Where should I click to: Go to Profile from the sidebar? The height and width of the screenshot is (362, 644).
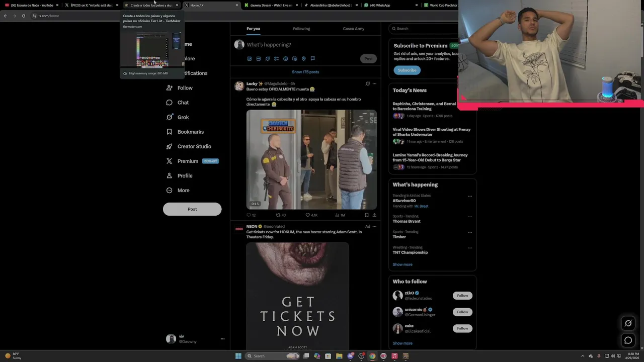180,175
